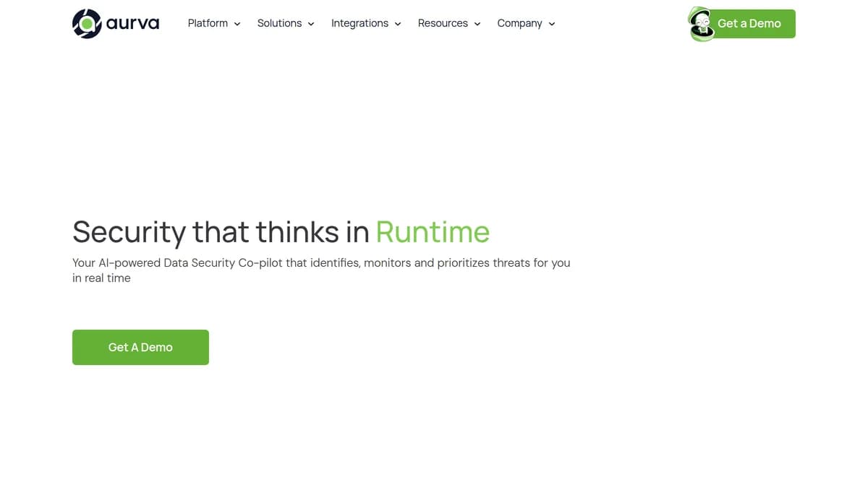Click the dropdown chevron next to Platform
Screen dimensions: 868x488
237,24
